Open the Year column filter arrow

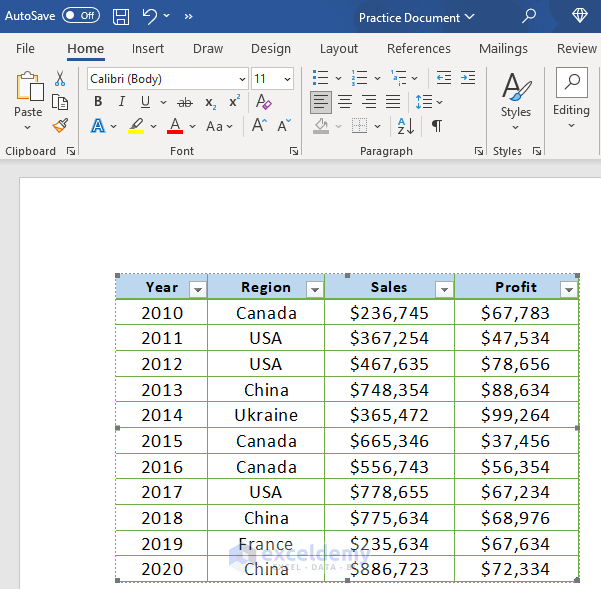click(198, 290)
